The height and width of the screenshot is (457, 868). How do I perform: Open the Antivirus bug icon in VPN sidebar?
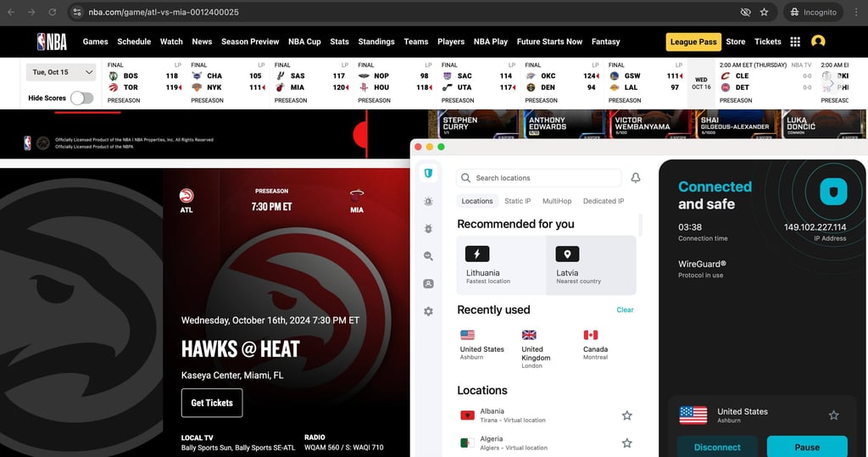[x=428, y=228]
